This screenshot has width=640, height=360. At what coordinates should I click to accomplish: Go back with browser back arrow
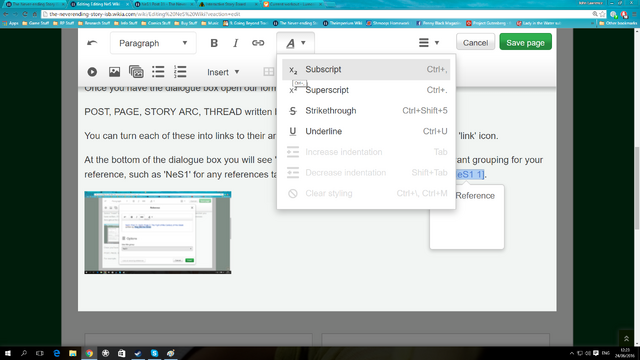(x=5, y=14)
